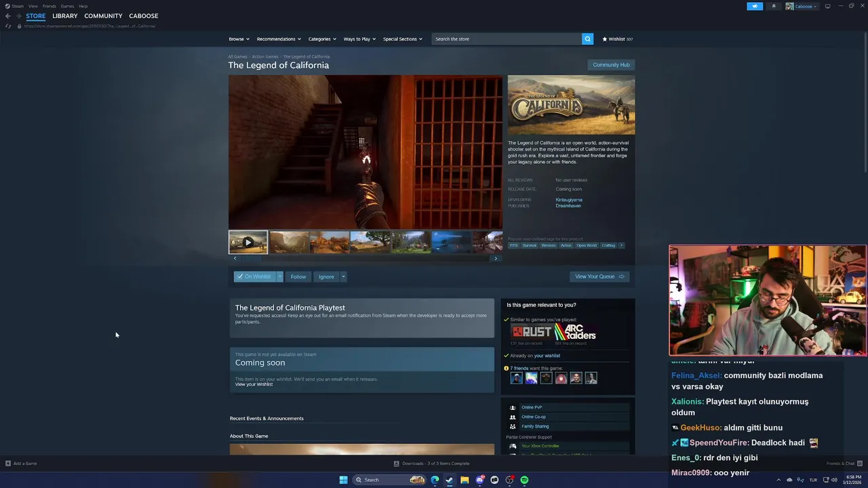
Task: Click View Your Queue
Action: (x=599, y=277)
